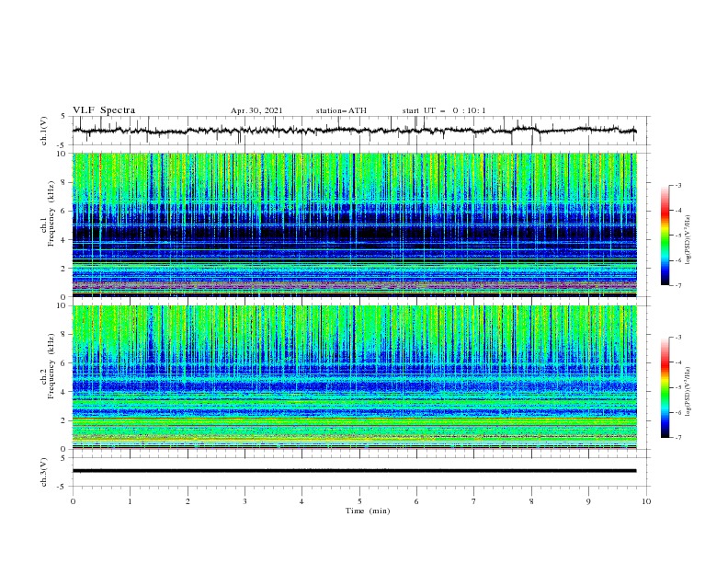
Task: Click the ch.3 flat voltage trace
Action: (354, 471)
